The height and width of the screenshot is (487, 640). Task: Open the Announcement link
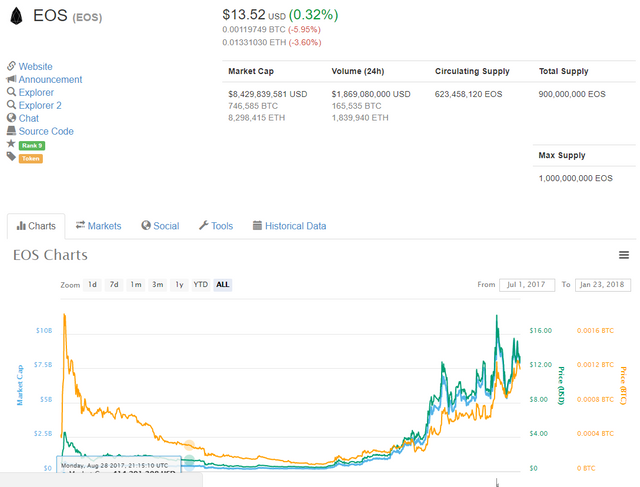point(50,80)
